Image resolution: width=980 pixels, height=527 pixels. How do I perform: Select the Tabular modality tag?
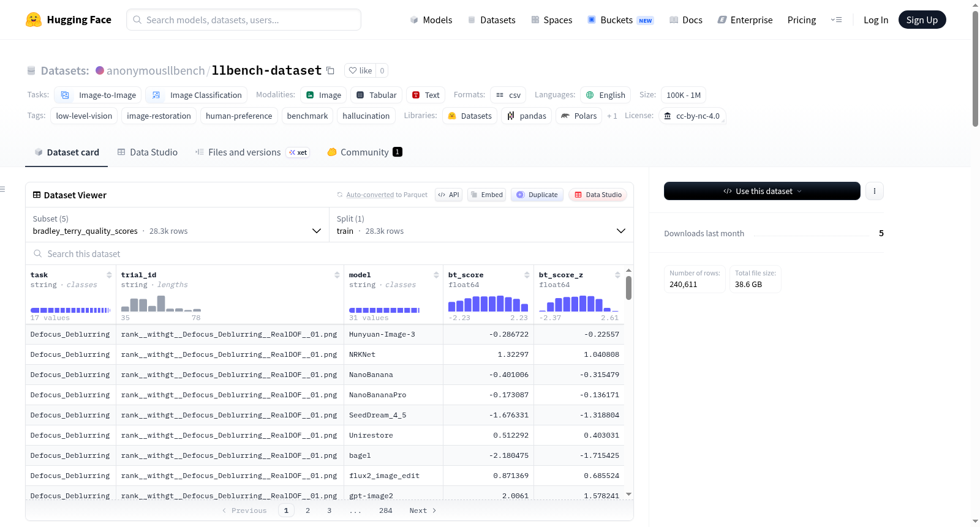pyautogui.click(x=377, y=95)
